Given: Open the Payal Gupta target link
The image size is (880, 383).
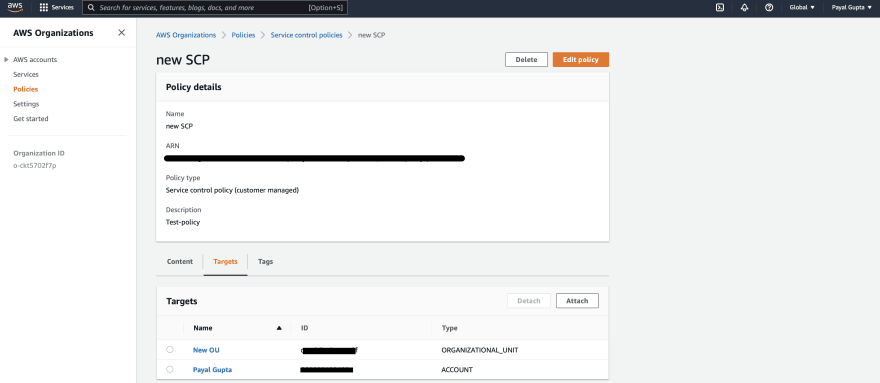Looking at the screenshot, I should tap(212, 370).
